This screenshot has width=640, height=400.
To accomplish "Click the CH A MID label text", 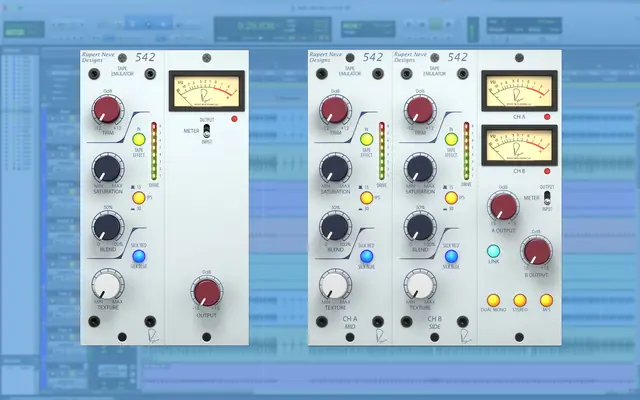I will click(350, 322).
